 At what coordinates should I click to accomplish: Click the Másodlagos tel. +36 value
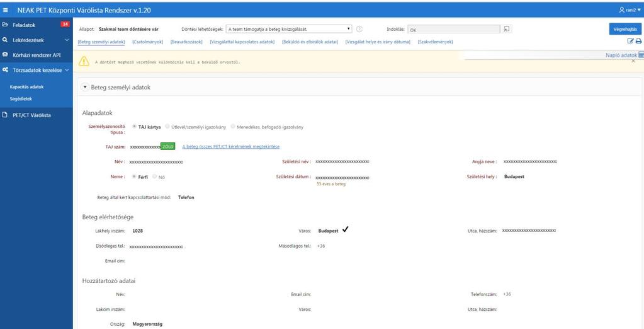tap(321, 246)
